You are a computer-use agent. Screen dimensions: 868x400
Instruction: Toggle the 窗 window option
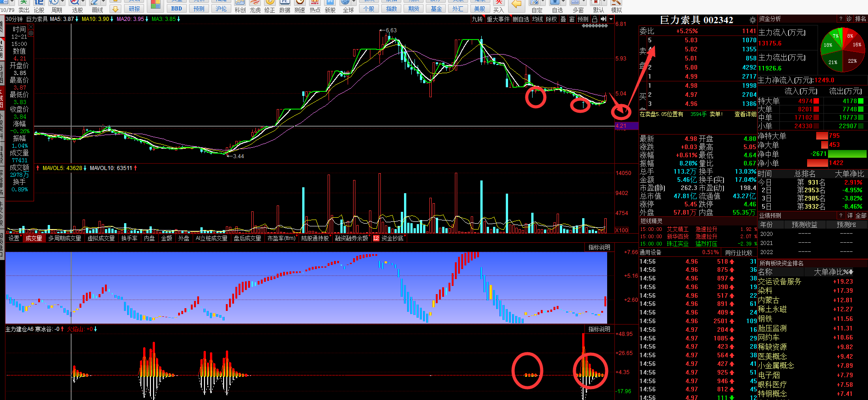pos(572,19)
